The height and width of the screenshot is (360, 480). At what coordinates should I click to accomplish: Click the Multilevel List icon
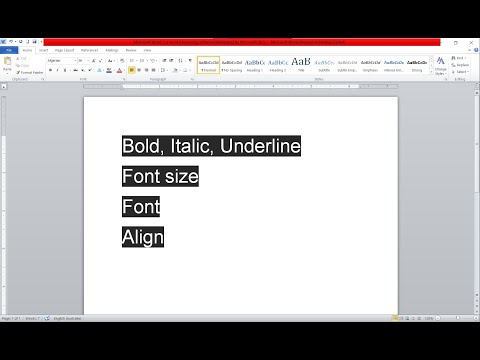click(x=153, y=61)
